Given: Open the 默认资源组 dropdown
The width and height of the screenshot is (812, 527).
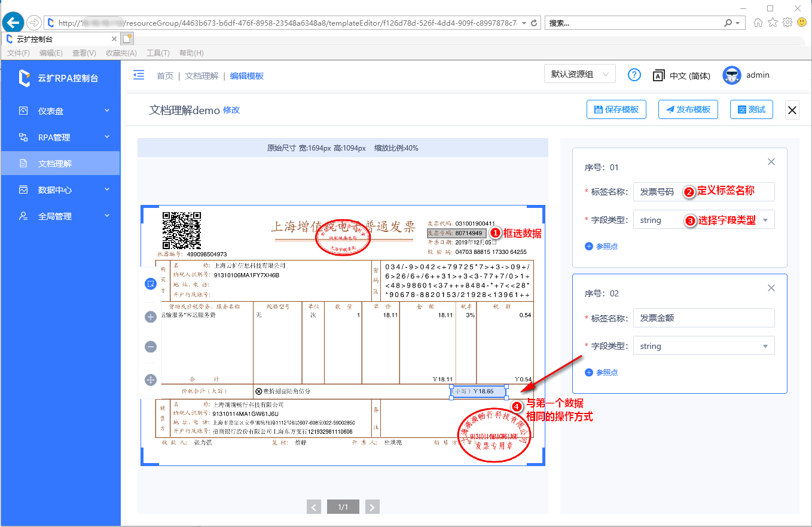Looking at the screenshot, I should coord(580,75).
